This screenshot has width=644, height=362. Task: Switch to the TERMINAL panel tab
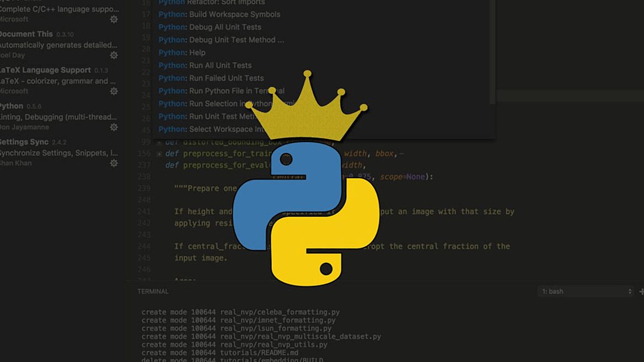pyautogui.click(x=153, y=291)
